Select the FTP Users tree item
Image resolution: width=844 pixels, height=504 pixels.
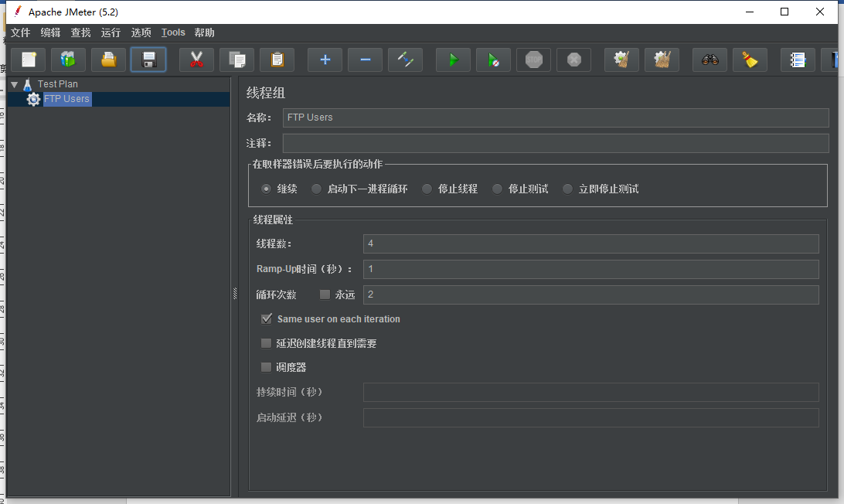66,99
